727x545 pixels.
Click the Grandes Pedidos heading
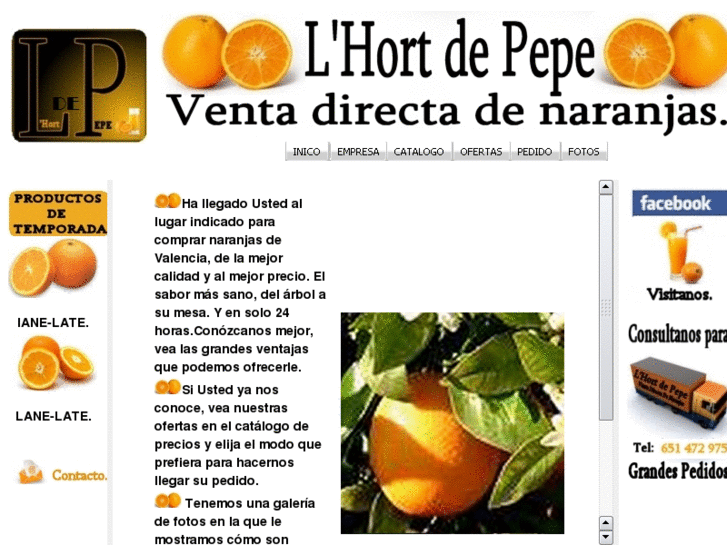[x=677, y=471]
